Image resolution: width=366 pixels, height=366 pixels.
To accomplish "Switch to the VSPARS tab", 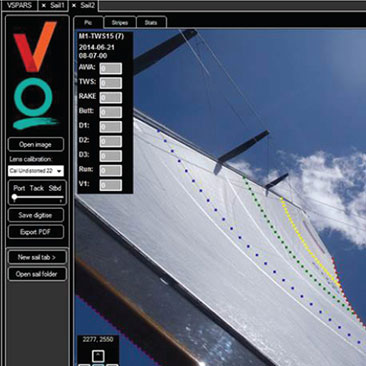I will click(19, 6).
